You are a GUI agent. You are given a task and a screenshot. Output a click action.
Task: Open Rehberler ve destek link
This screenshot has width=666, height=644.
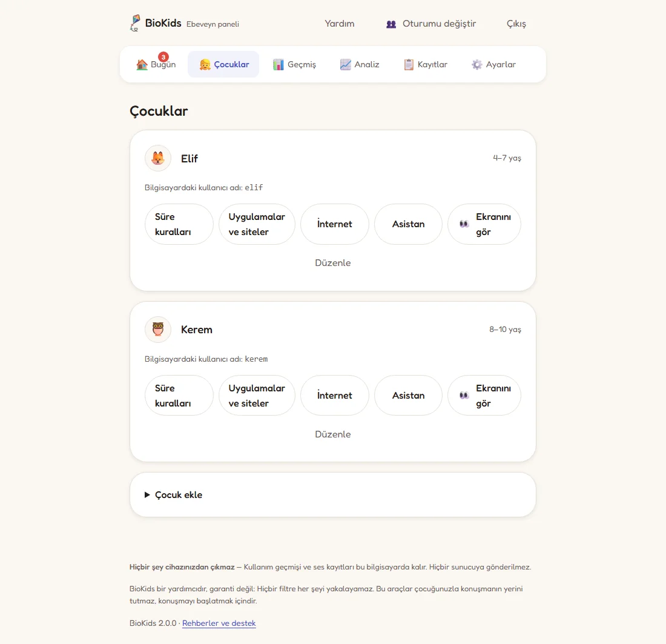(x=219, y=623)
